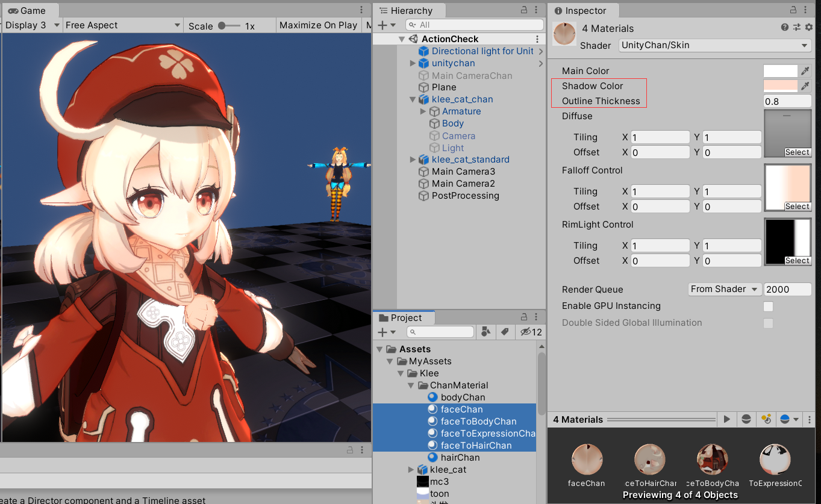Open Render Queue From Shader dropdown
Image resolution: width=821 pixels, height=504 pixels.
click(725, 289)
